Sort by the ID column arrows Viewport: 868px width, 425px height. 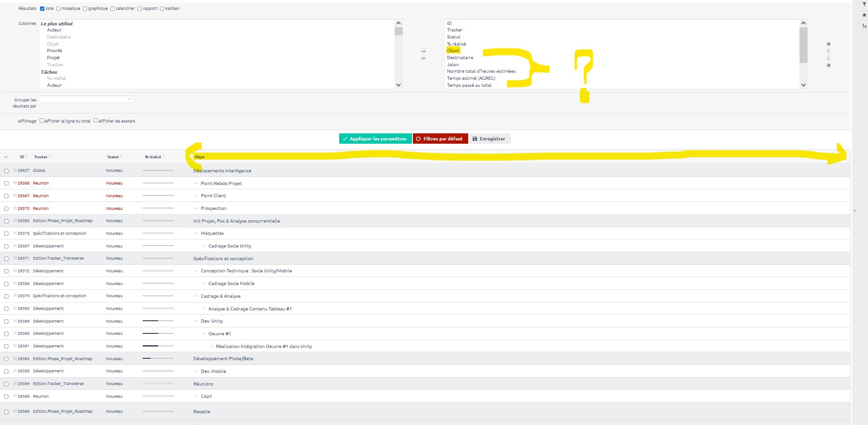click(26, 156)
